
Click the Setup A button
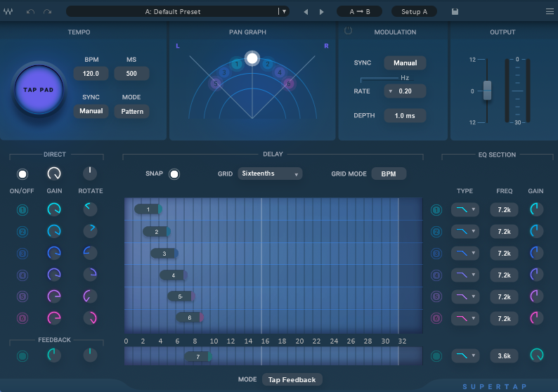pos(415,12)
